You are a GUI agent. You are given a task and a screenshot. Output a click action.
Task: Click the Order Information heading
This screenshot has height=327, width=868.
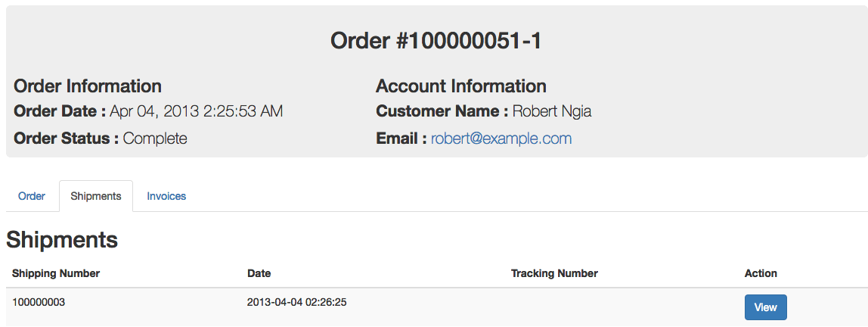coord(88,86)
